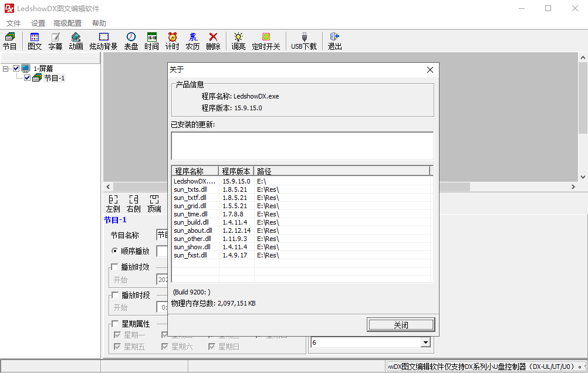
Task: Click the 程序版本 column header
Action: (x=236, y=171)
